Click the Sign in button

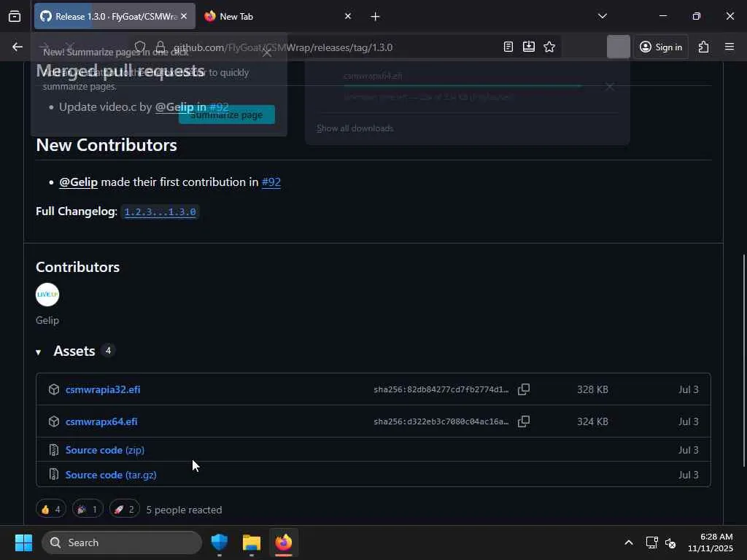point(661,47)
